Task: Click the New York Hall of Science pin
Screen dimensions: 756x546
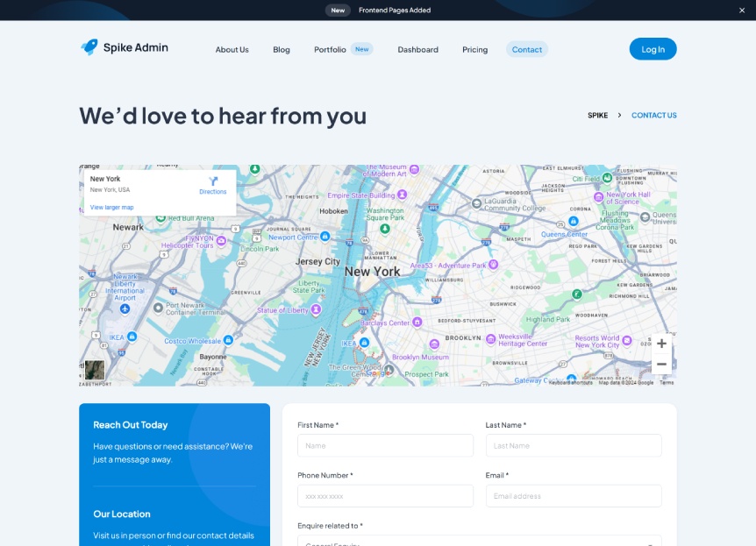Action: point(598,196)
